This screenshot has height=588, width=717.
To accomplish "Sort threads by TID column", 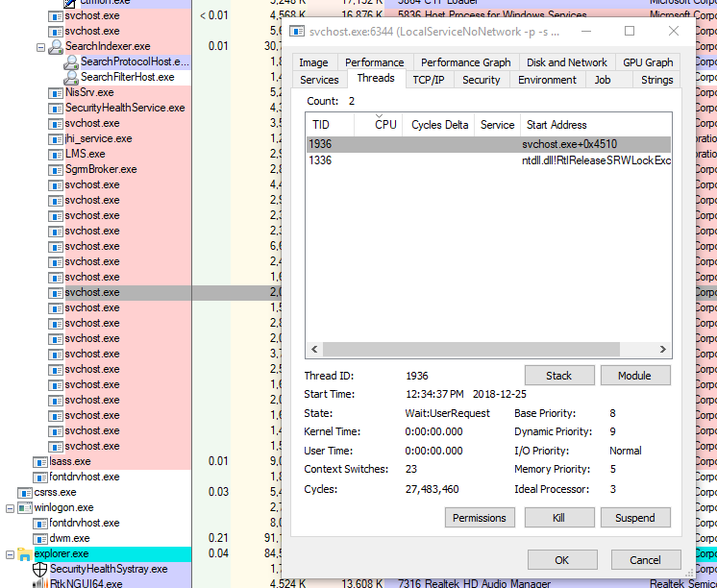I will [x=331, y=125].
